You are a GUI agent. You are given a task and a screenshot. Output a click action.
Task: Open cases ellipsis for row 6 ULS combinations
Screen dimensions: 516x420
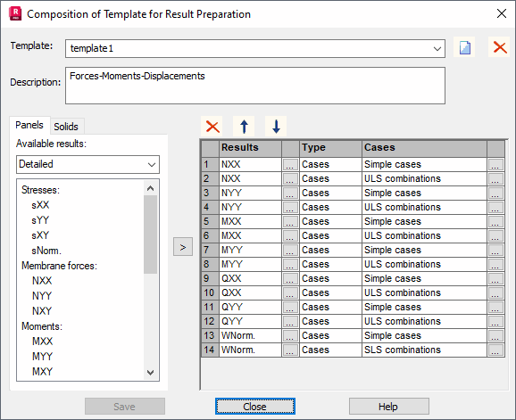coord(495,236)
